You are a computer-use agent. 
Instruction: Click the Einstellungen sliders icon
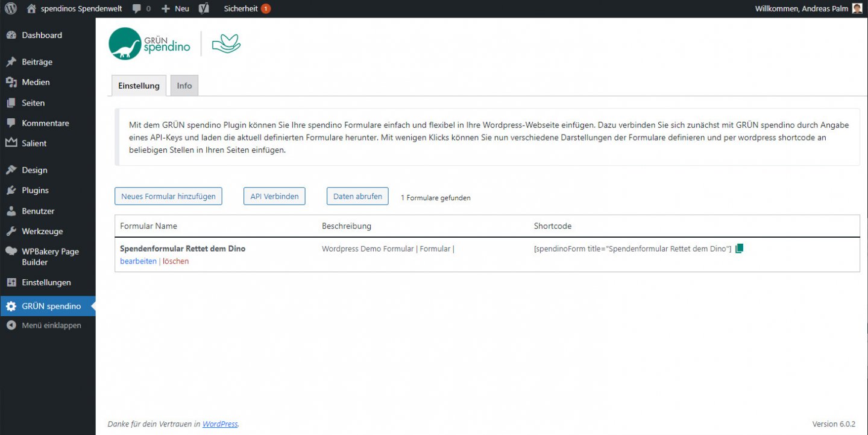[11, 282]
